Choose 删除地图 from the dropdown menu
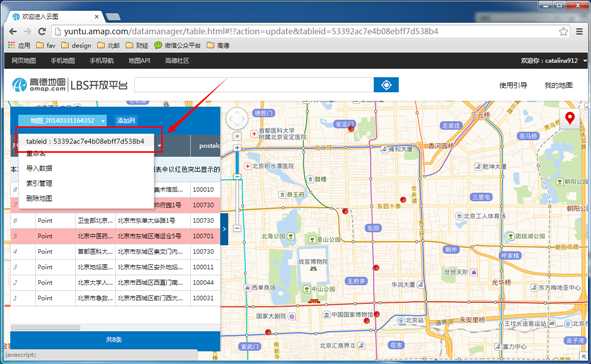591x364 pixels. click(39, 198)
